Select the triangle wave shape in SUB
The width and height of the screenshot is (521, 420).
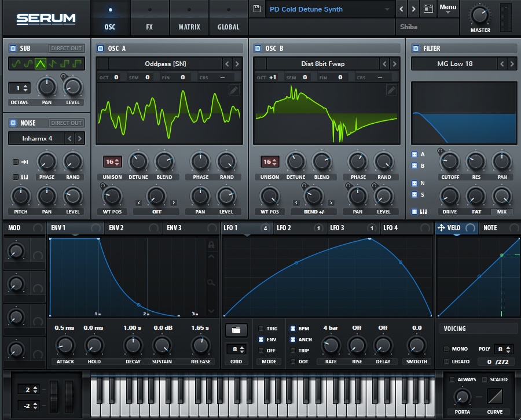41,64
